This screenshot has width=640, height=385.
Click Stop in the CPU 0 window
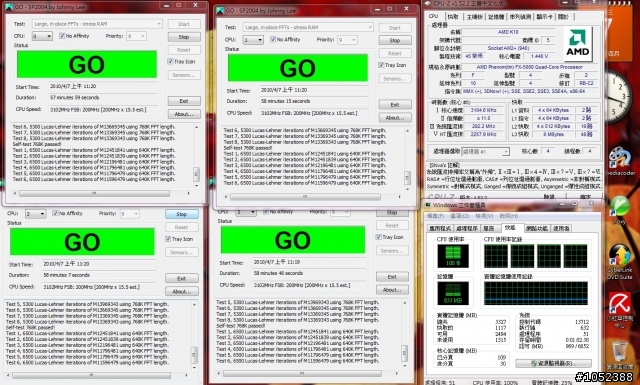(184, 37)
